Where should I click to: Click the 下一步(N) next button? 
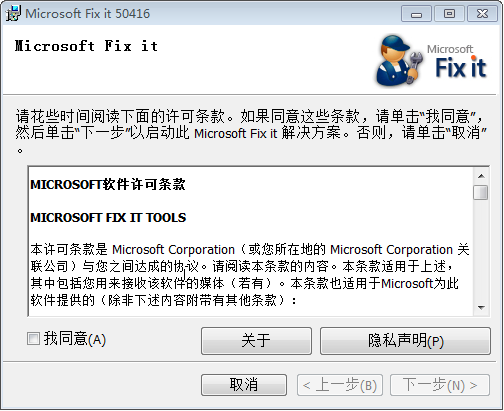(x=440, y=385)
